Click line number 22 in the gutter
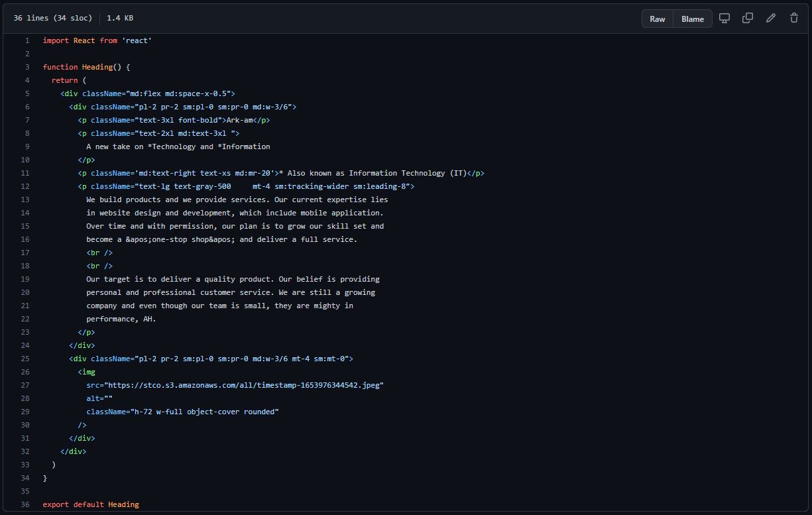This screenshot has height=515, width=812. point(25,319)
